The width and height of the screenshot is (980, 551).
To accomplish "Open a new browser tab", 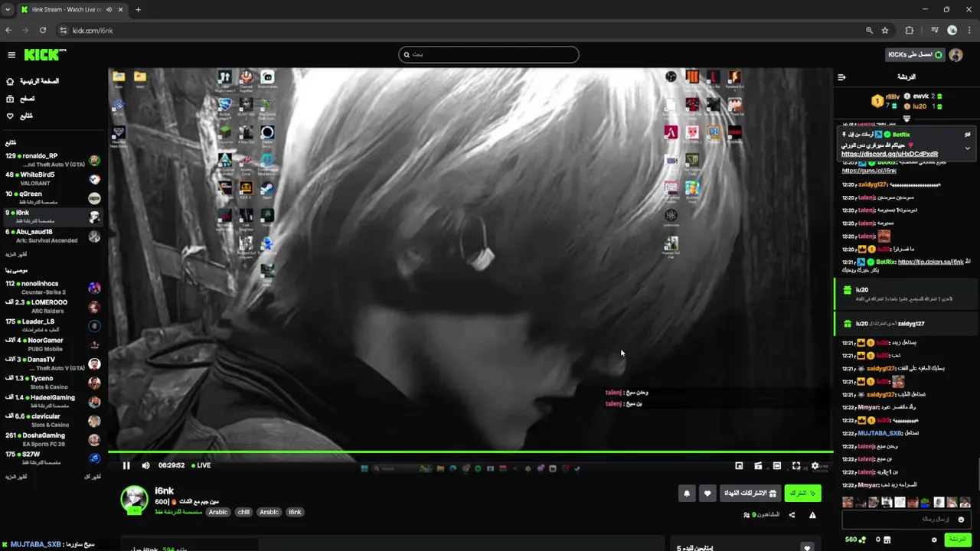I will click(x=138, y=10).
